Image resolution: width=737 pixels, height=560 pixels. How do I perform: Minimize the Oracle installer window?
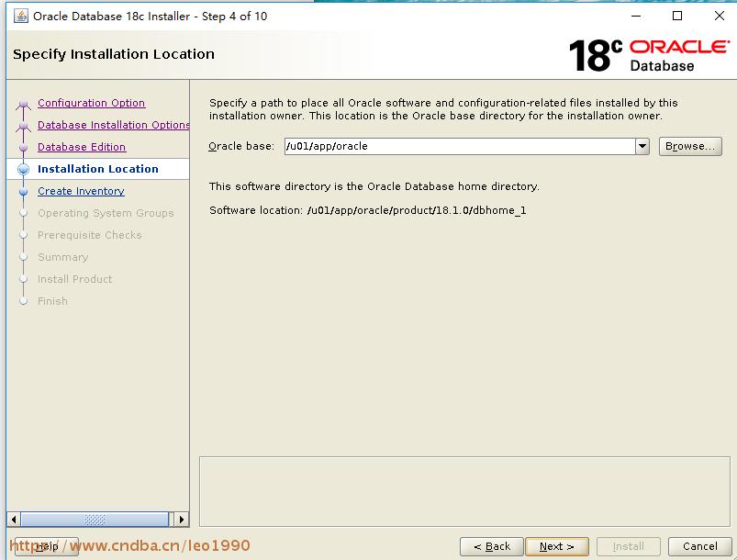click(x=636, y=16)
